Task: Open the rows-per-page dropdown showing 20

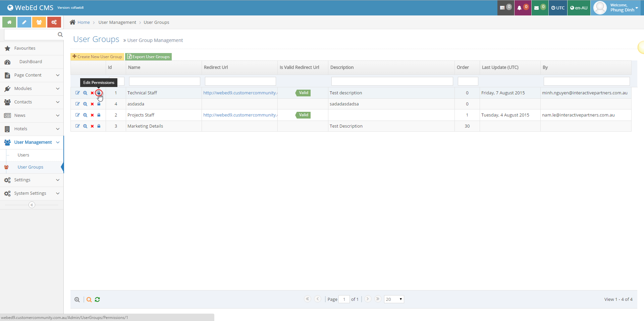Action: click(394, 299)
